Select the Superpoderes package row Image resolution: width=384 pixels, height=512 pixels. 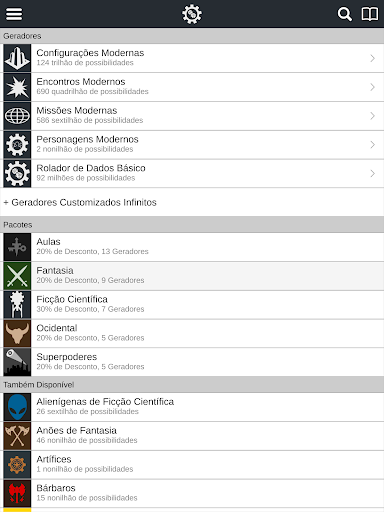click(192, 362)
